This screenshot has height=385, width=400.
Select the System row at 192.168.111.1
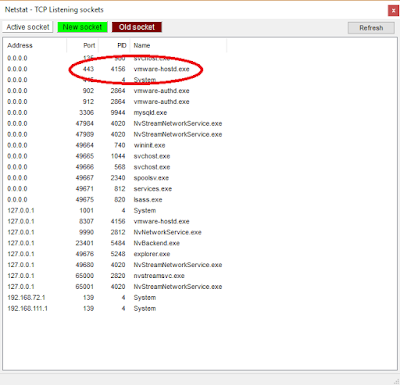click(x=115, y=308)
